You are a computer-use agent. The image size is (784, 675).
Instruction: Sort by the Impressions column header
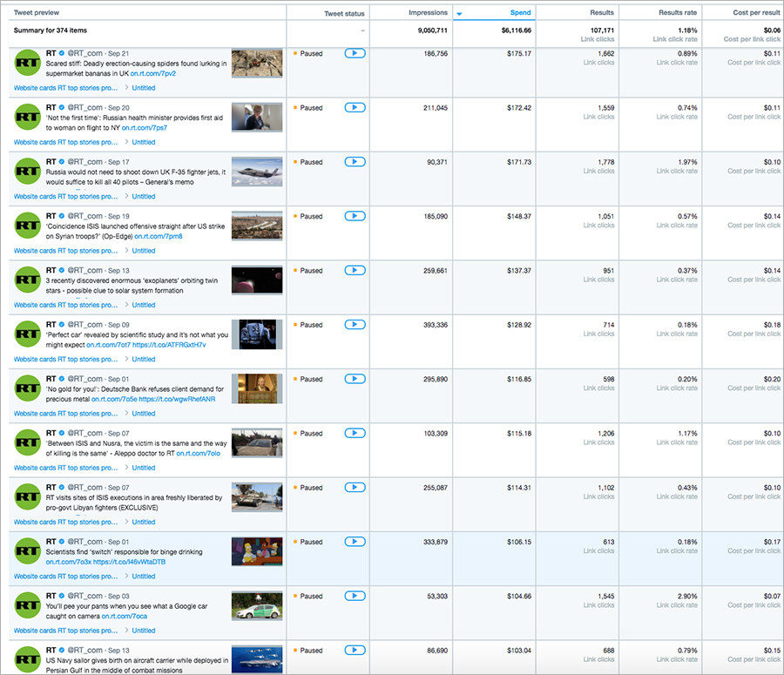pos(428,12)
